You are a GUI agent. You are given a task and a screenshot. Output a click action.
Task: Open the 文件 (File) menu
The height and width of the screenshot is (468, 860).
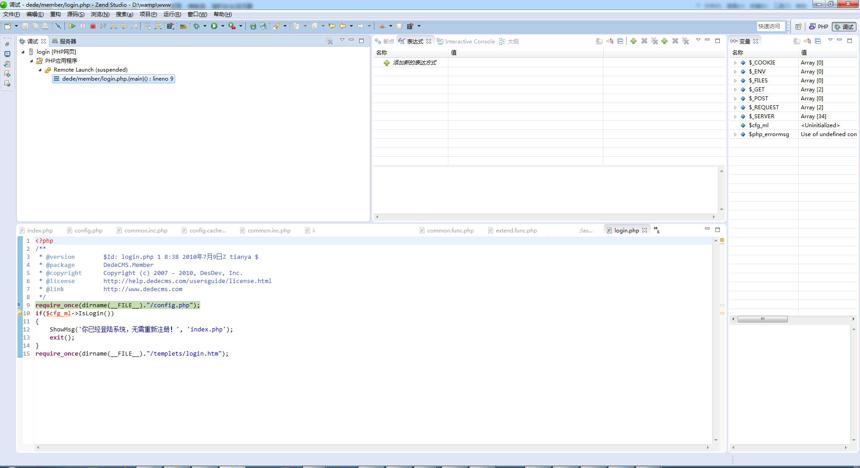click(x=11, y=14)
